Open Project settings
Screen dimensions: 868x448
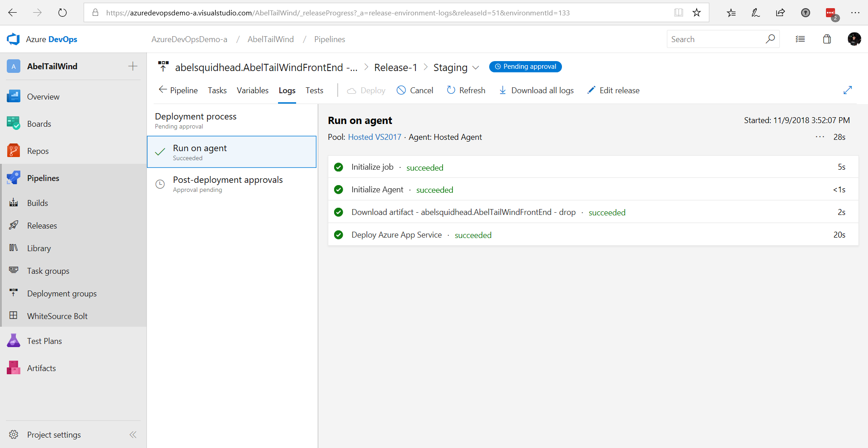point(53,435)
